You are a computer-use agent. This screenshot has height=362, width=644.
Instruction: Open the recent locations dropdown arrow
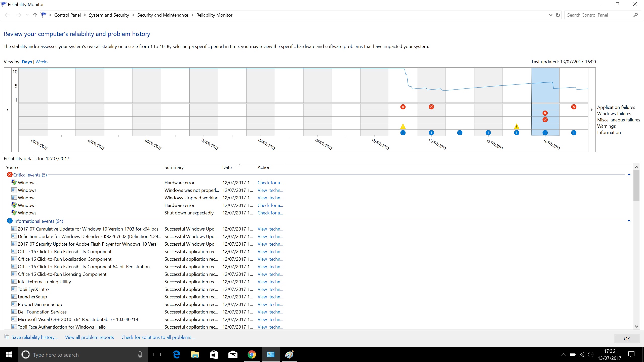(27, 15)
